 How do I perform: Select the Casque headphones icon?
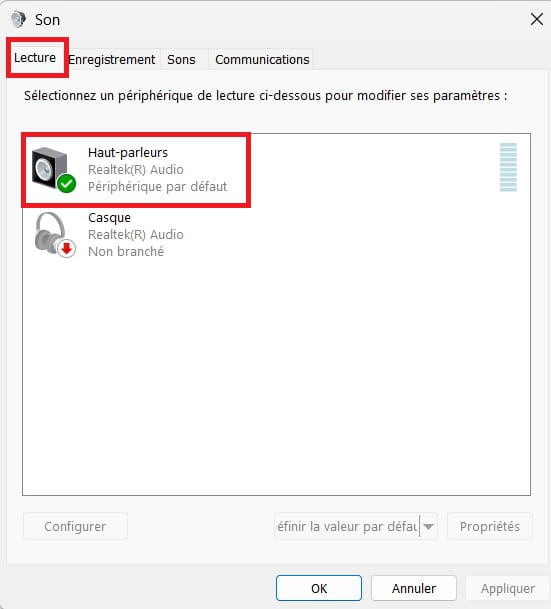pyautogui.click(x=50, y=233)
